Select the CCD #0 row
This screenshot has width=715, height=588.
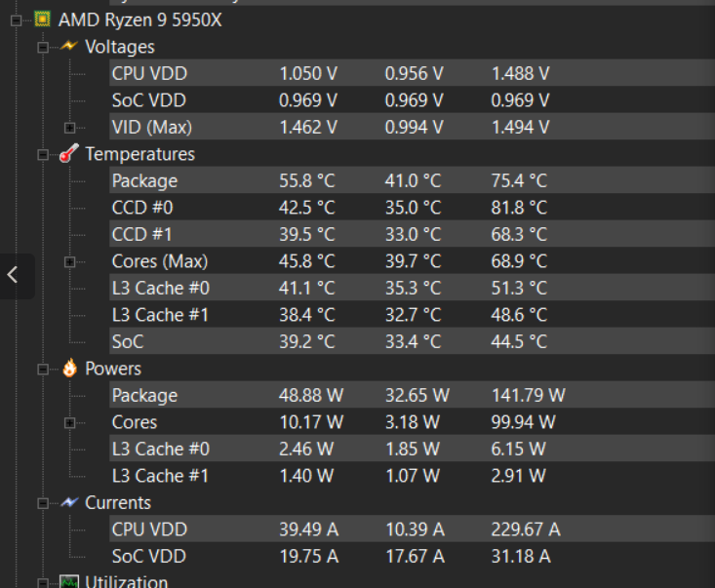pyautogui.click(x=412, y=208)
